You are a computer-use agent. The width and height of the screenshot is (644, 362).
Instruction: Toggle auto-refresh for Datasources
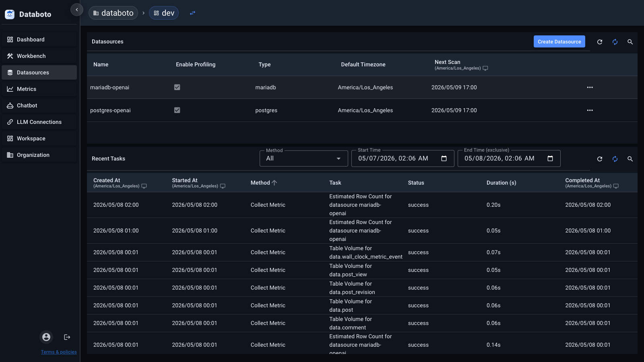tap(615, 42)
